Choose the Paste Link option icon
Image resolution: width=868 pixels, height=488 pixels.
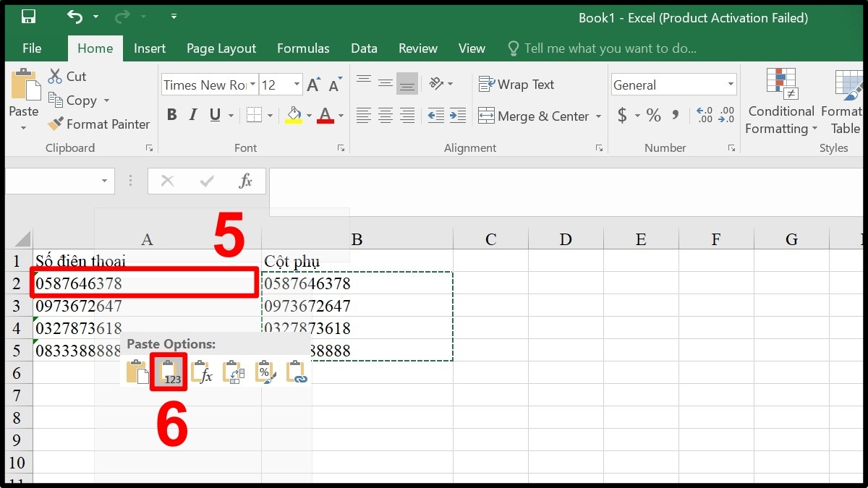click(x=297, y=372)
